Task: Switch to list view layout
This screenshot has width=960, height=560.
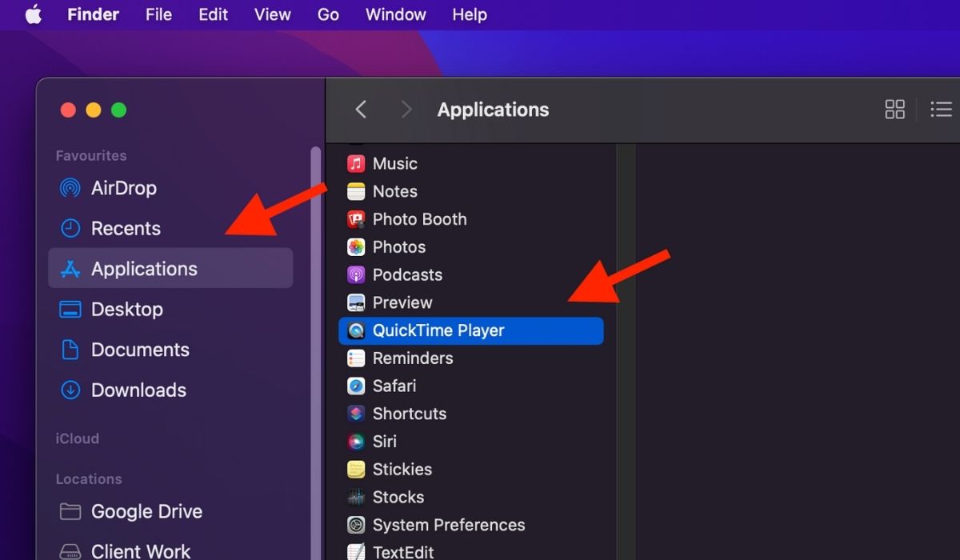Action: 941,110
